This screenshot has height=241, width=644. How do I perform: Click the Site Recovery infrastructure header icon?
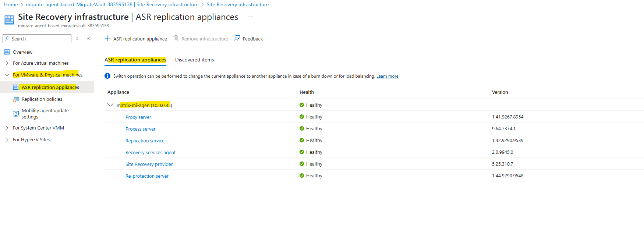[9, 20]
